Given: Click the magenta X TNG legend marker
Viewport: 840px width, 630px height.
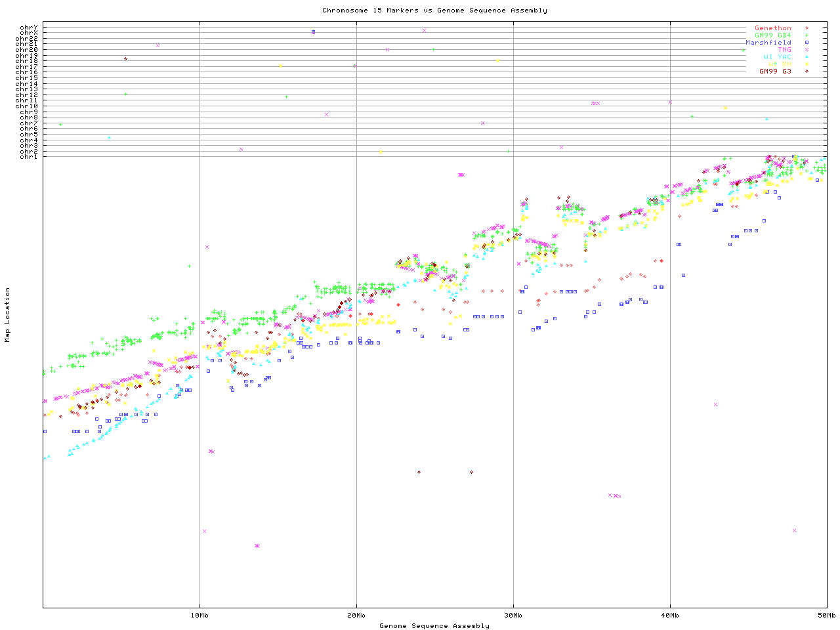Looking at the screenshot, I should pos(807,50).
